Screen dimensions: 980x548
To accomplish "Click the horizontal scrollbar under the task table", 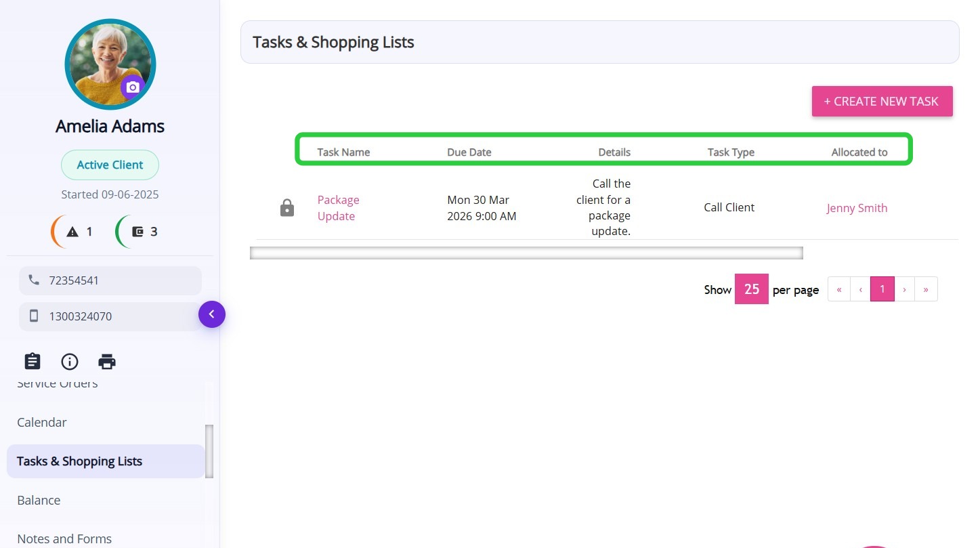I will click(526, 253).
